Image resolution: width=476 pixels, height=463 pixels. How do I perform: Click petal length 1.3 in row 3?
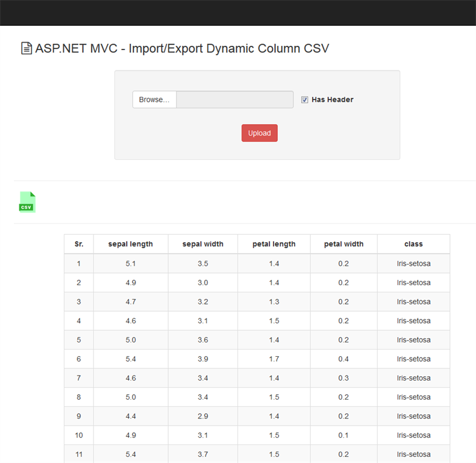coord(274,301)
